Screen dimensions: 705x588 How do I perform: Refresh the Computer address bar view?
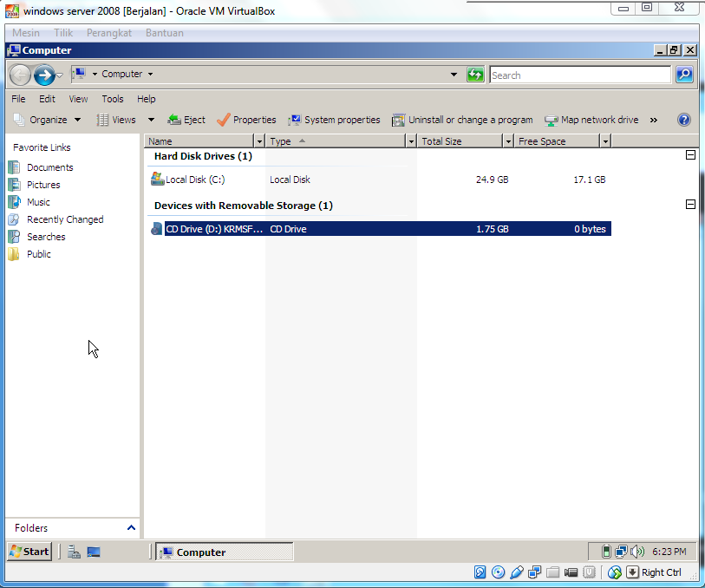(475, 75)
